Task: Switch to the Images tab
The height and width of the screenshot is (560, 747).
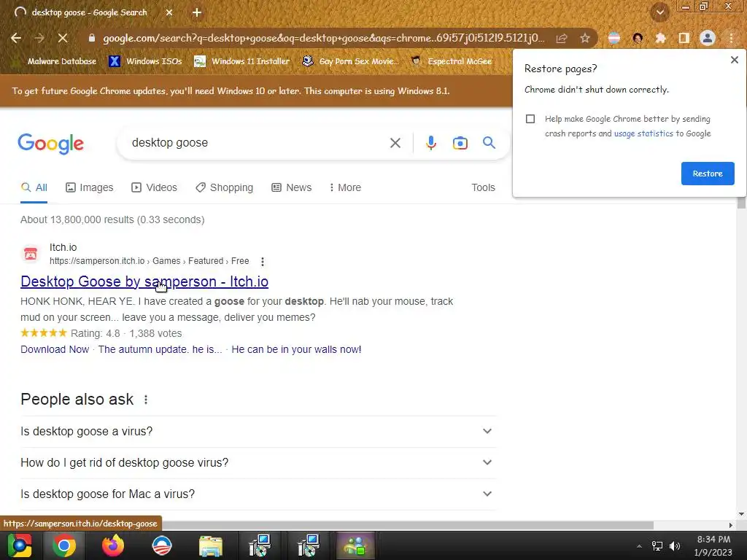Action: tap(89, 187)
